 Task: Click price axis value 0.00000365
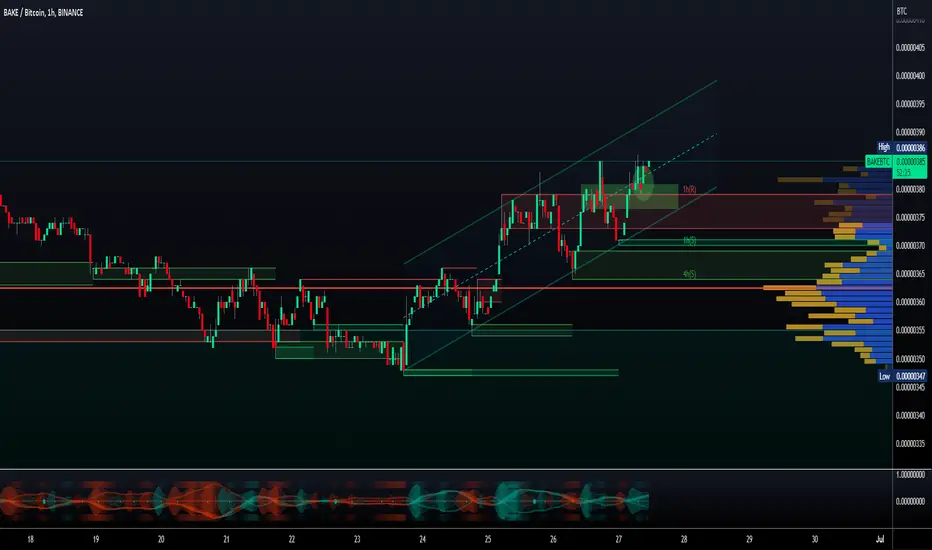[910, 274]
